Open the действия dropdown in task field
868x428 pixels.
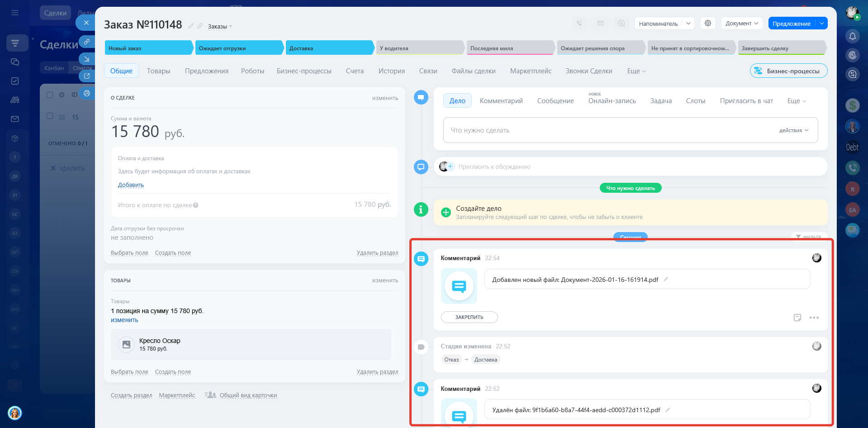[x=793, y=130]
